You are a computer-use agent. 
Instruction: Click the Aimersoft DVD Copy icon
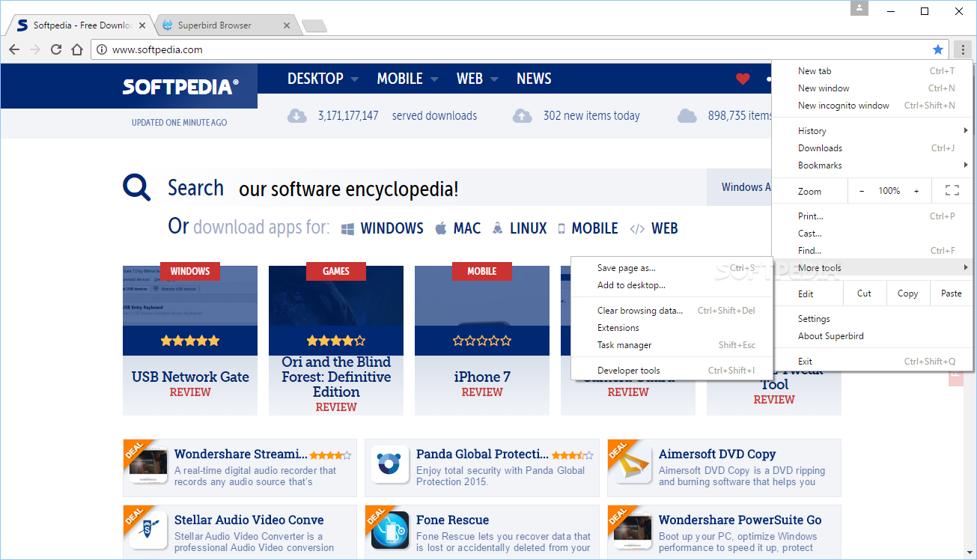632,464
